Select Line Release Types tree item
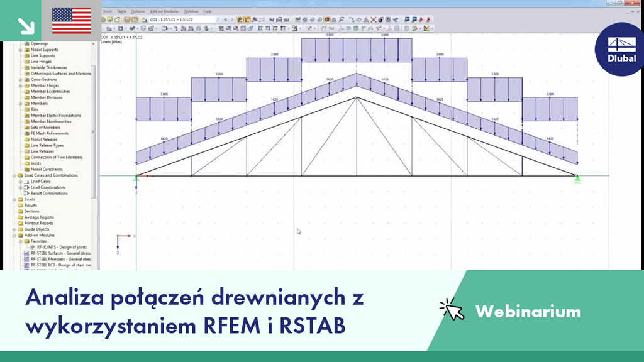Image resolution: width=644 pixels, height=362 pixels. pos(47,145)
